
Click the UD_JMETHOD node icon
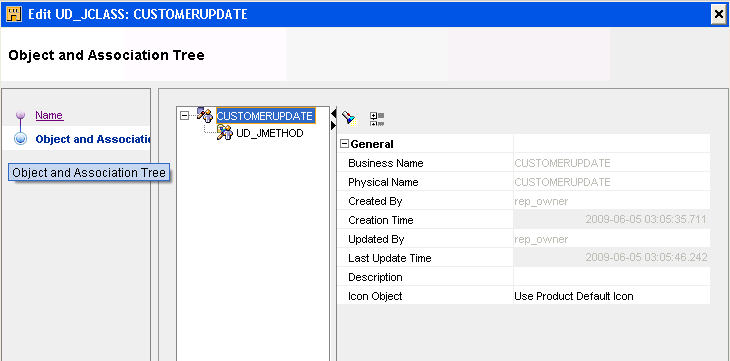coord(224,133)
